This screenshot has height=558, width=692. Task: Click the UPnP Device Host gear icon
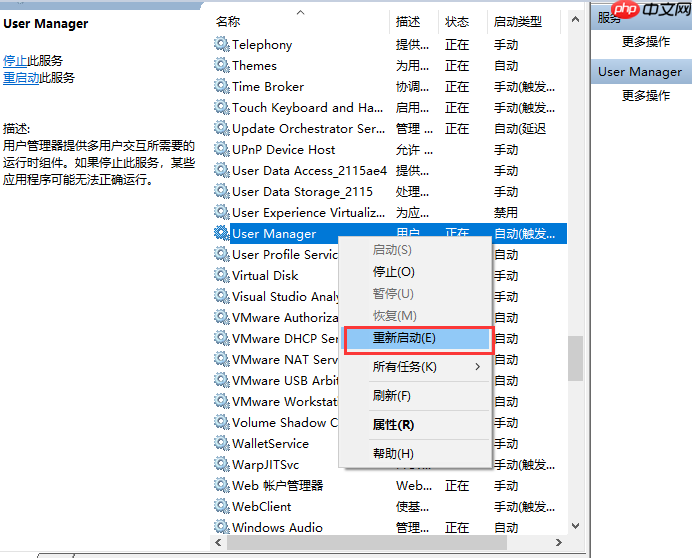coord(221,149)
